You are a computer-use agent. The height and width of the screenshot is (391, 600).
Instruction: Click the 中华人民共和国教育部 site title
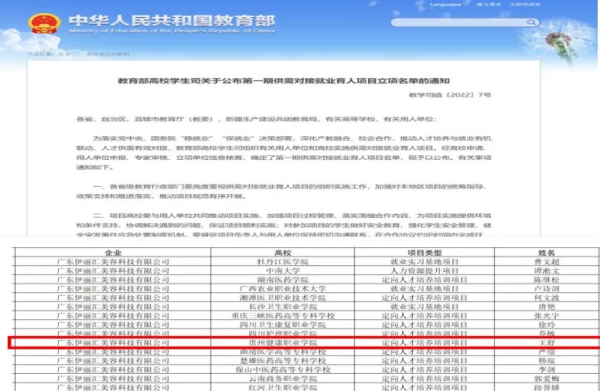(x=172, y=20)
